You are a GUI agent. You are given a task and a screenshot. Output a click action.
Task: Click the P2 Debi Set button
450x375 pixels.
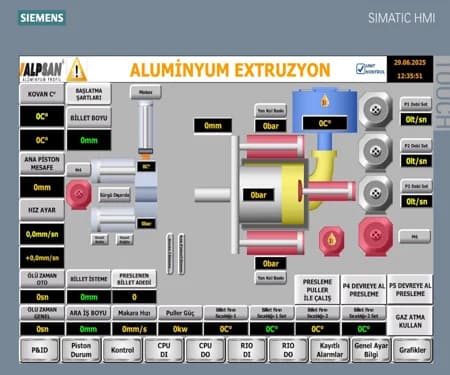[x=416, y=146]
